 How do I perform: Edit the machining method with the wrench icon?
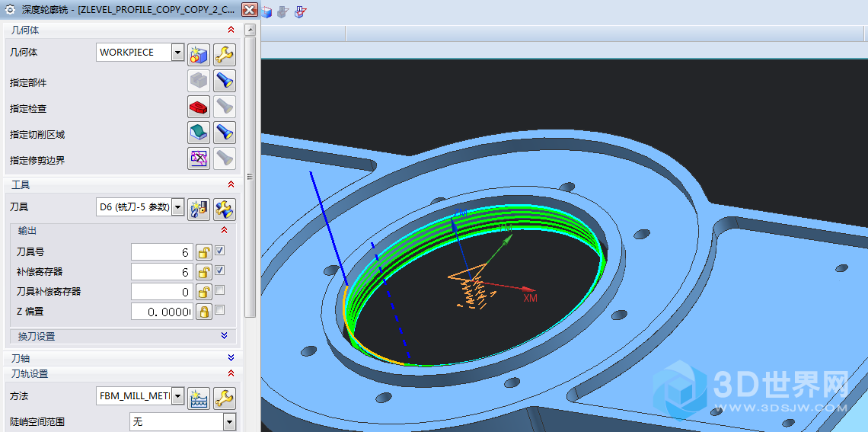(225, 398)
